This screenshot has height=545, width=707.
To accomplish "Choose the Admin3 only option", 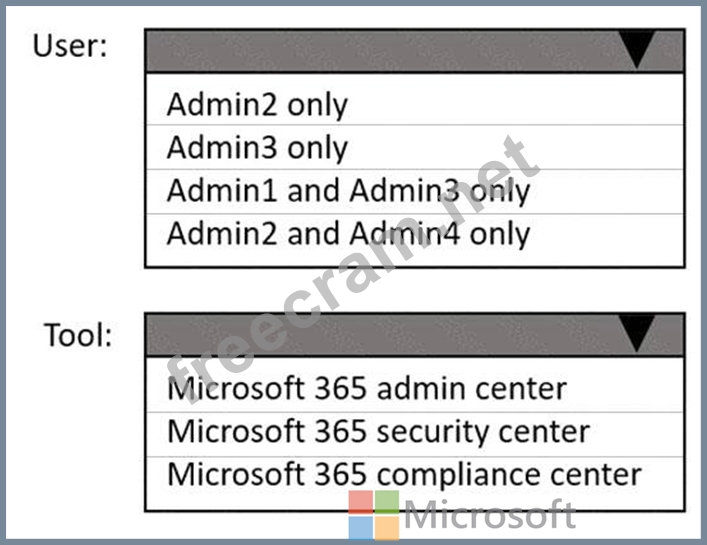I will coord(257,148).
